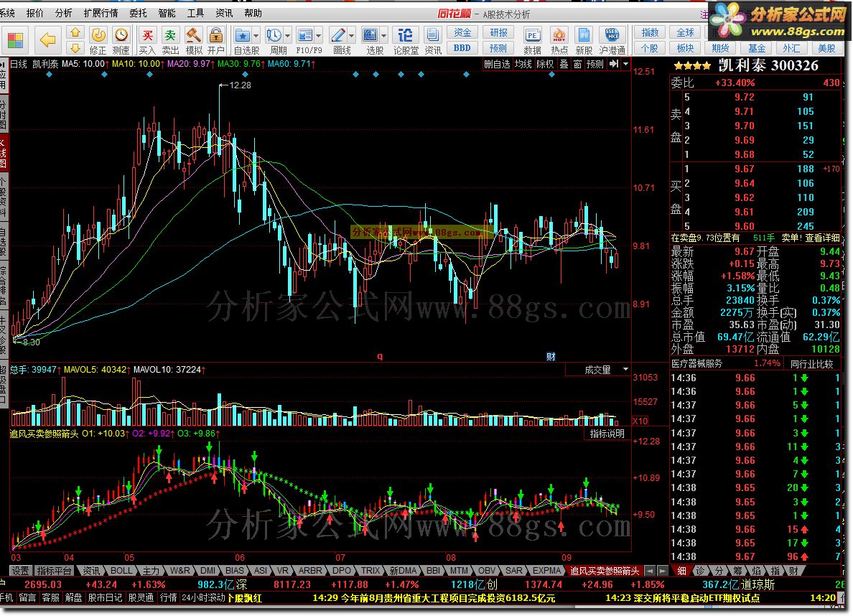Click the 开户 padlock icon
The image size is (853, 616).
216,36
